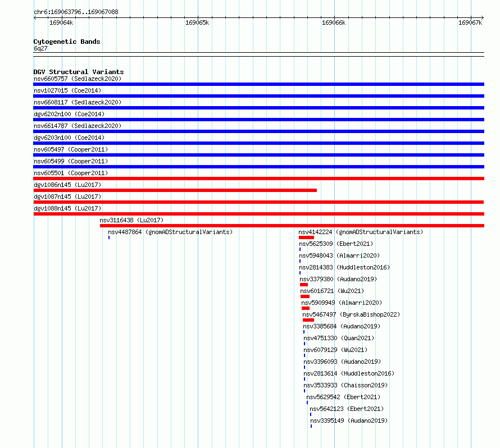Click the nsv6079129 (Wu2021) label
The width and height of the screenshot is (500, 448).
(335, 350)
